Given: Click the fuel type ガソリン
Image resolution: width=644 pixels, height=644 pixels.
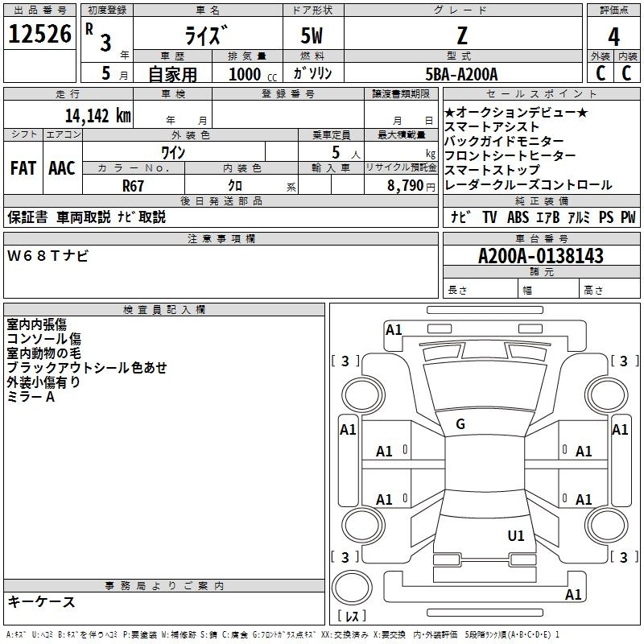Looking at the screenshot, I should click(x=312, y=73).
